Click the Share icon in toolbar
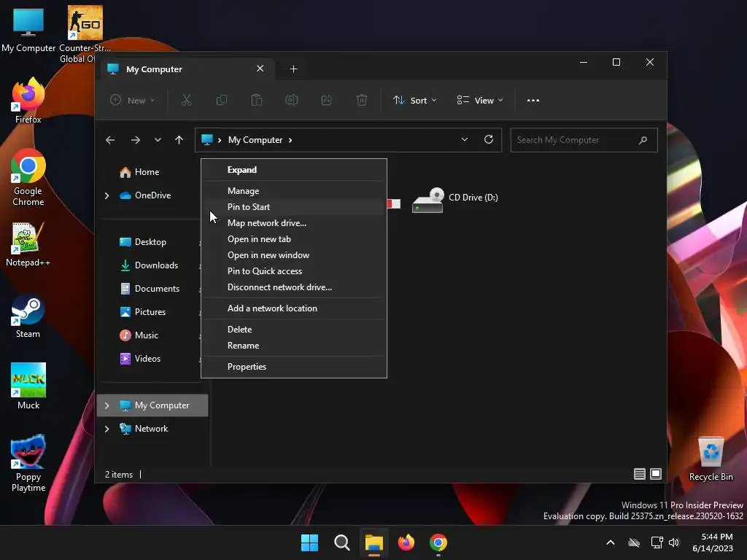747x560 pixels. click(x=326, y=100)
